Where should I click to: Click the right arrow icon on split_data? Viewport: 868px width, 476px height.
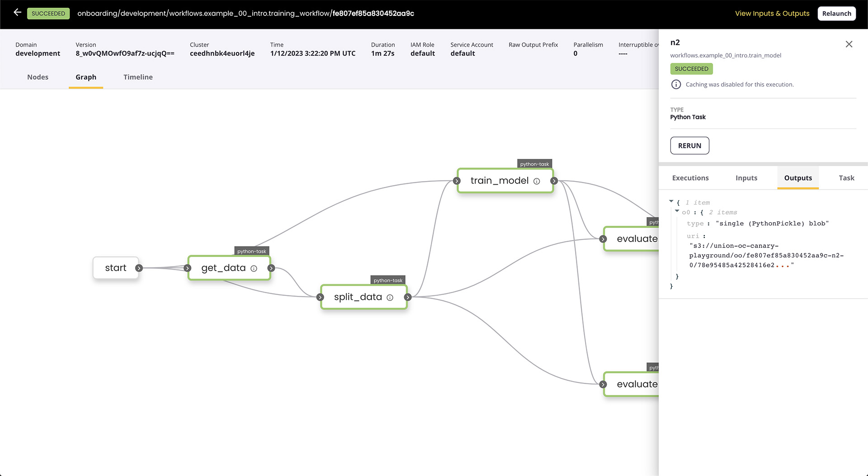[x=408, y=297]
